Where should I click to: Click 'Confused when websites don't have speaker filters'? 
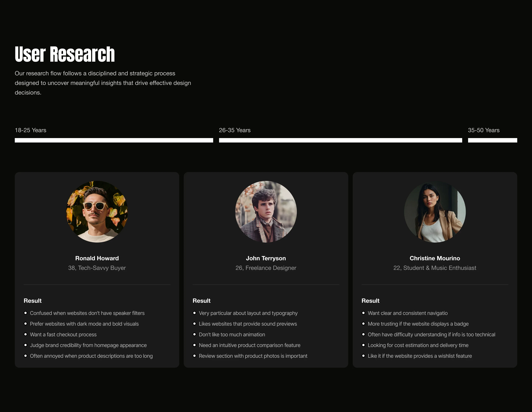87,313
